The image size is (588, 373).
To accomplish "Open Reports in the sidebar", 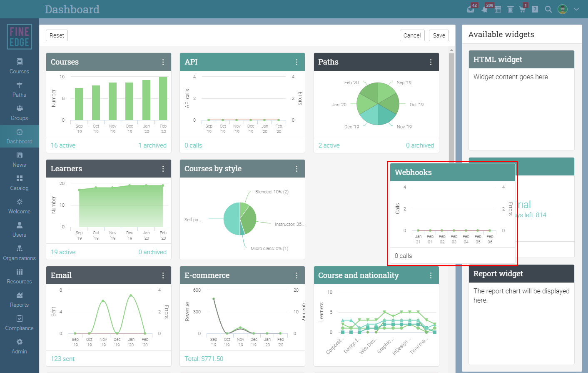I will 20,300.
